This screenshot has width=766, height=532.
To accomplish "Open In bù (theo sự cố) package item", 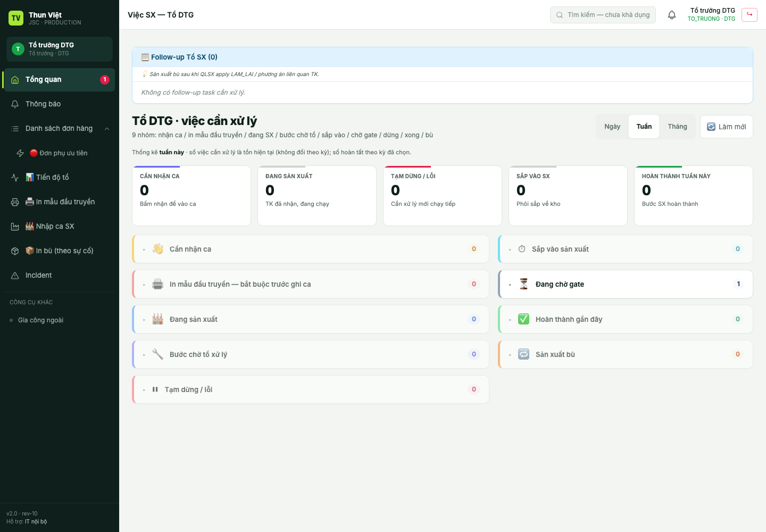I will (60, 251).
